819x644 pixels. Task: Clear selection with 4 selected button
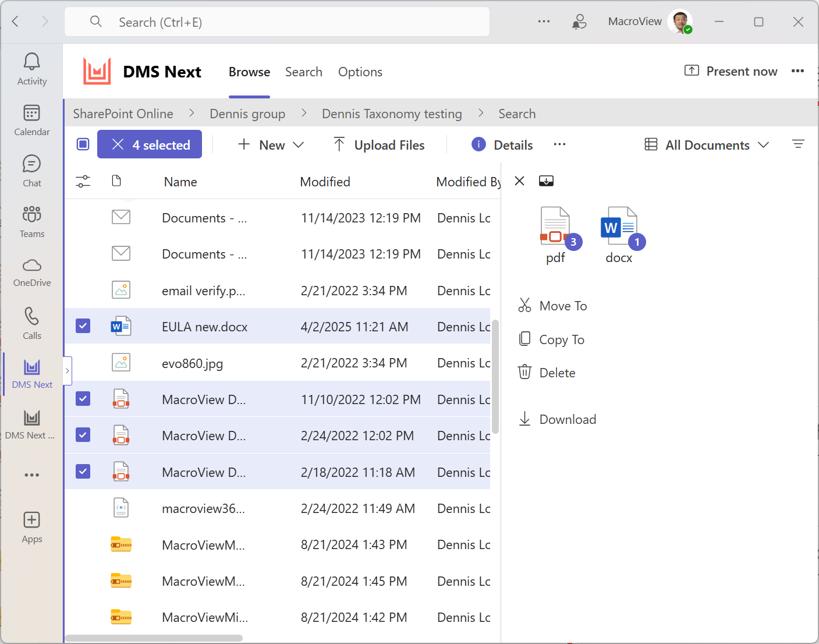click(150, 144)
